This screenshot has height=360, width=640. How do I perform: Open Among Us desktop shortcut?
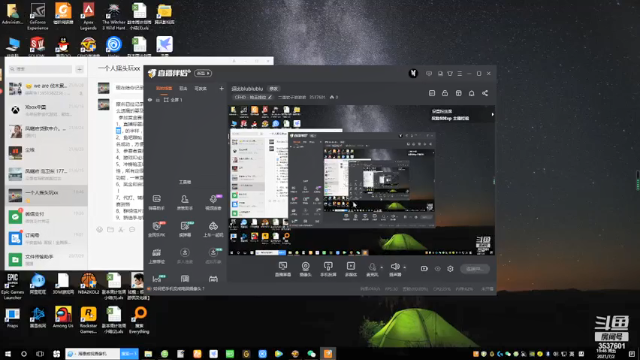tap(63, 317)
